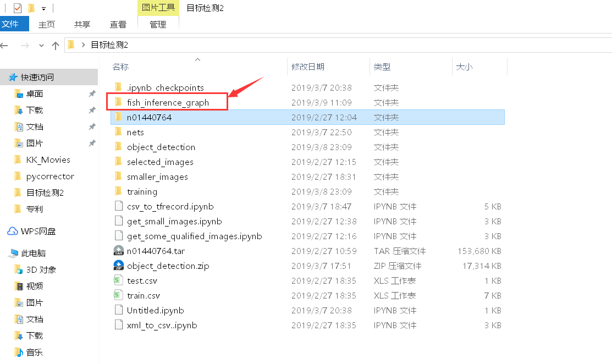Click the training folder icon
612x364 pixels.
118,191
